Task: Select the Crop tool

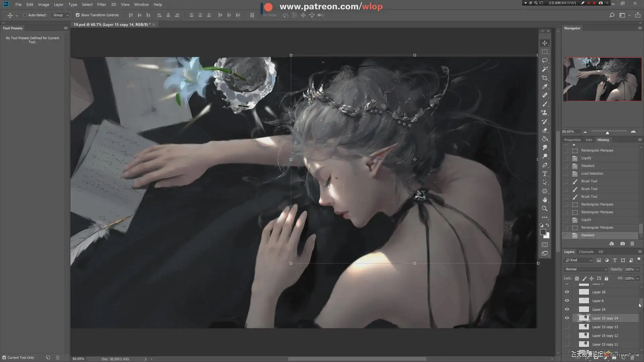Action: tap(545, 78)
